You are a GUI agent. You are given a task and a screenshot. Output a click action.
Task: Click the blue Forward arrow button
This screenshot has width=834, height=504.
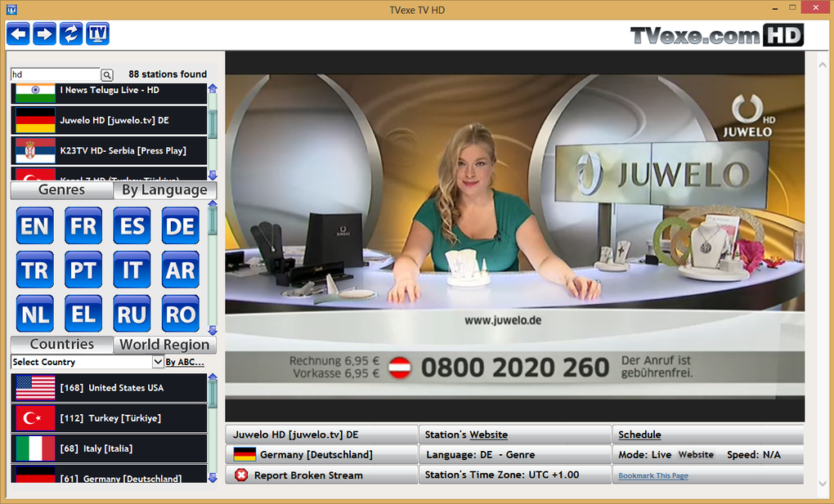[45, 34]
